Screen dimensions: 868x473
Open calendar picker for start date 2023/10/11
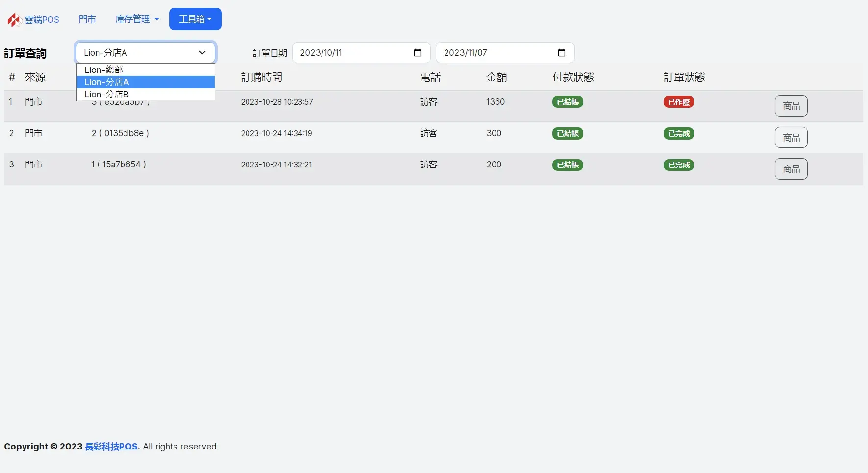(418, 53)
